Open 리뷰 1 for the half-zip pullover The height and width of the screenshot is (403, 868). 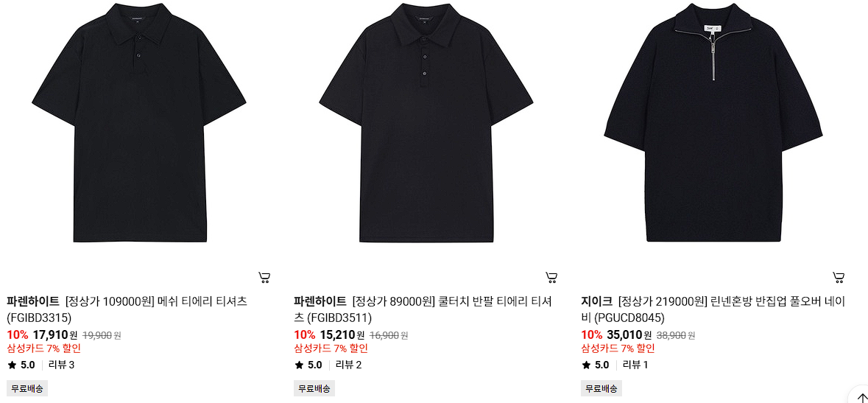(635, 365)
